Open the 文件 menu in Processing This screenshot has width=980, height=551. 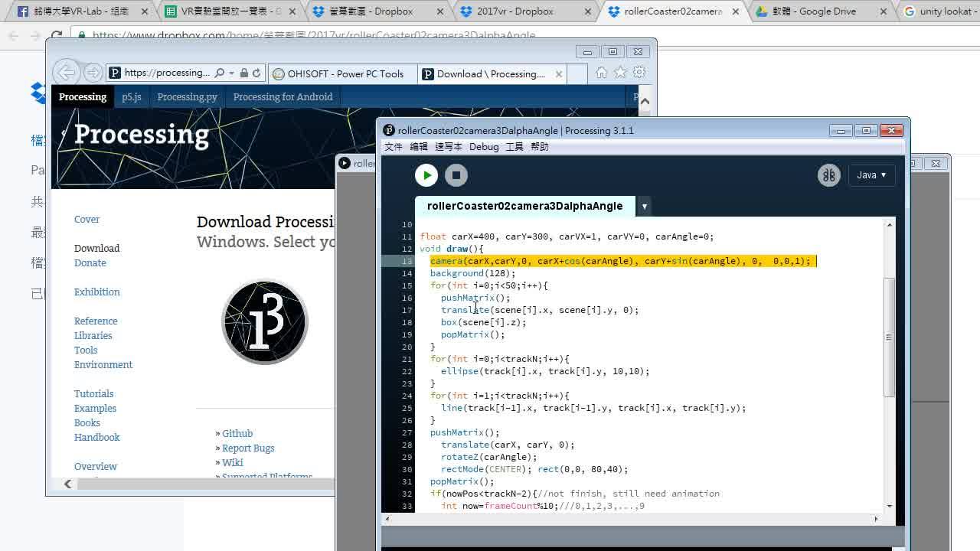[393, 147]
